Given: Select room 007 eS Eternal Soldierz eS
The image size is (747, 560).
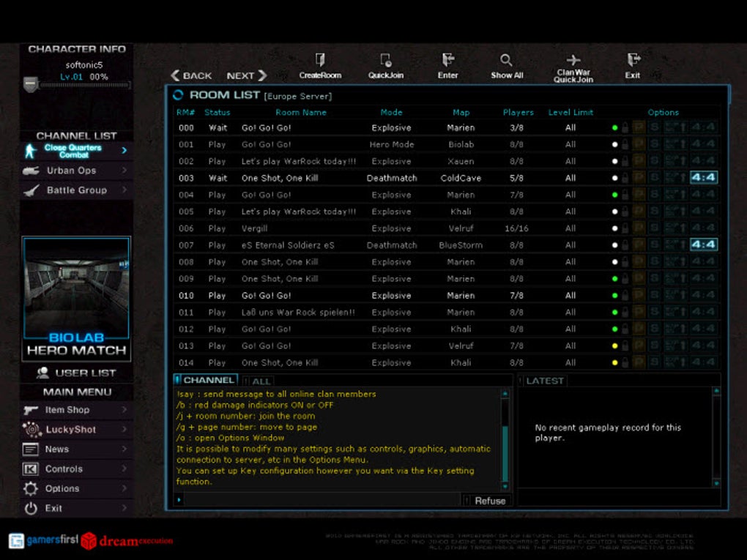Looking at the screenshot, I should click(447, 244).
